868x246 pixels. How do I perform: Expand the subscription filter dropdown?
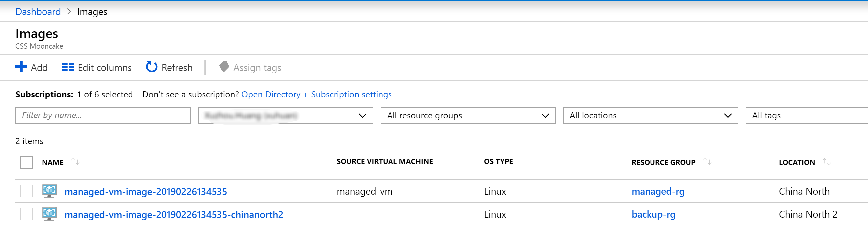click(285, 115)
